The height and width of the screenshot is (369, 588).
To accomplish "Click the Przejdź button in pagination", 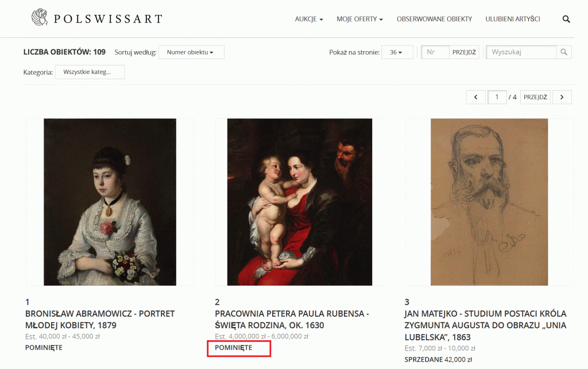I will click(536, 97).
